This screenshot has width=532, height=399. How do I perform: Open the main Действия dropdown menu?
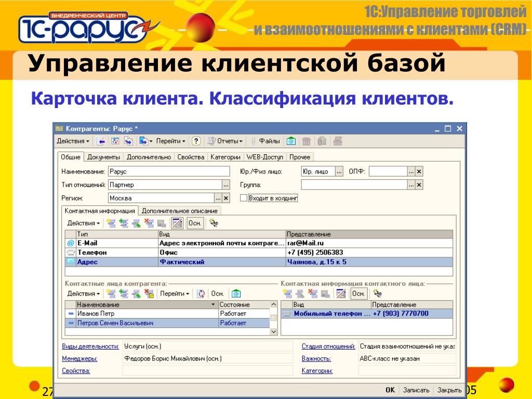[x=73, y=141]
